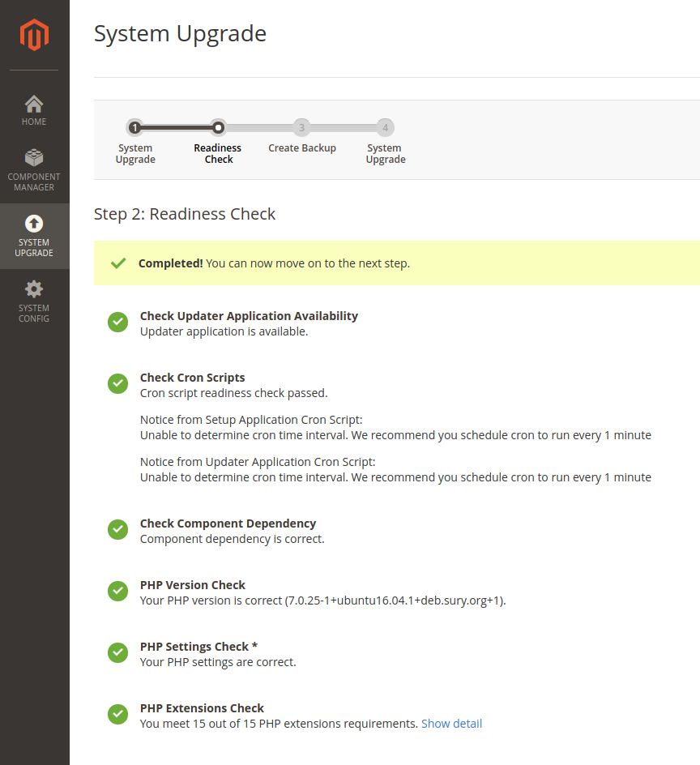700x765 pixels.
Task: Select the Create Backup step label
Action: (x=302, y=147)
